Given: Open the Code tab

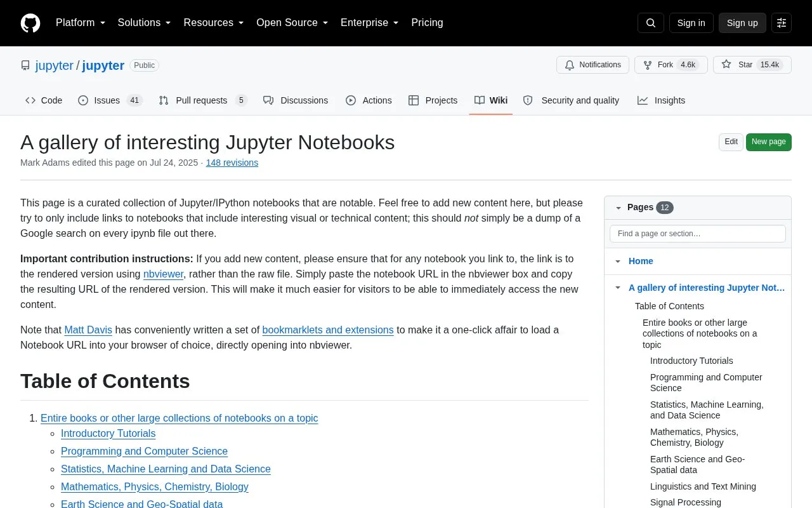Looking at the screenshot, I should click(44, 100).
